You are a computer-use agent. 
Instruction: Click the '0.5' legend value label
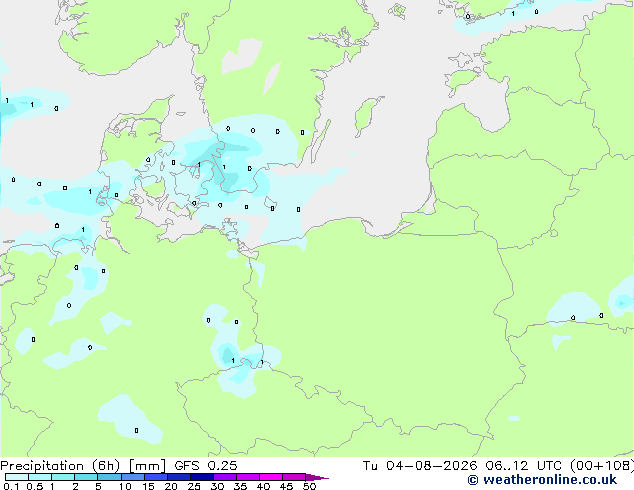pos(35,486)
